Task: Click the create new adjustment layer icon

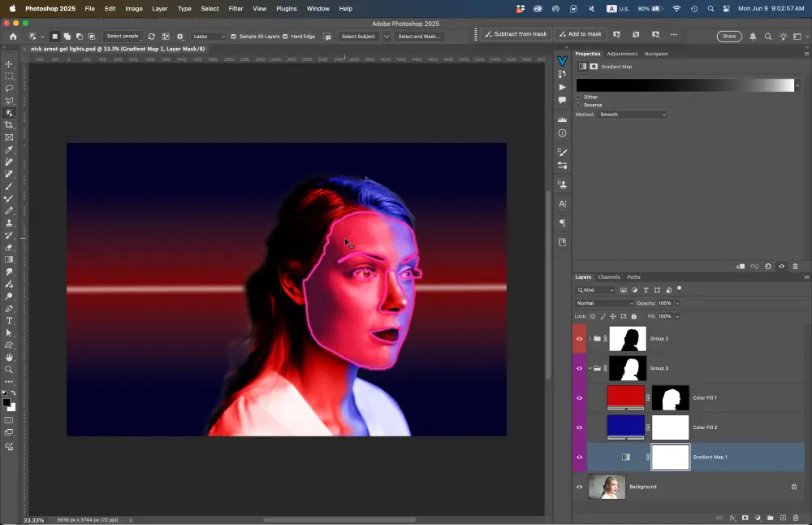Action: point(758,518)
